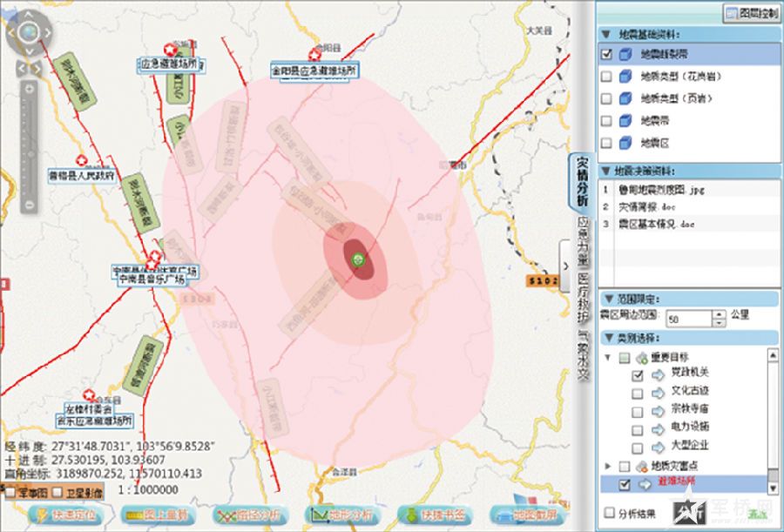This screenshot has height=532, width=784.
Task: Check the 文化古迹 cultural relics checkbox
Action: coord(638,392)
